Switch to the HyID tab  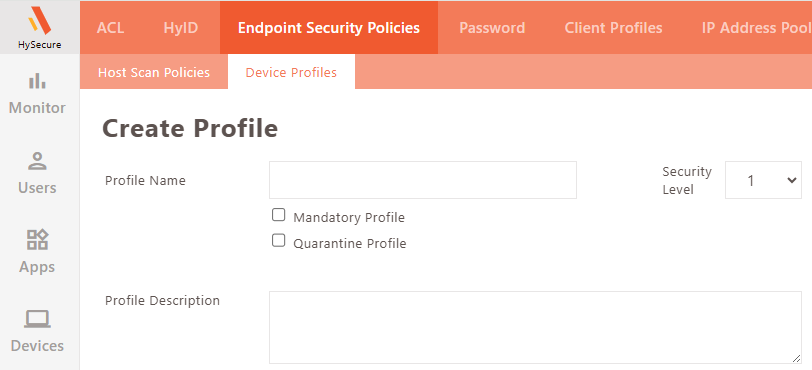pyautogui.click(x=181, y=27)
